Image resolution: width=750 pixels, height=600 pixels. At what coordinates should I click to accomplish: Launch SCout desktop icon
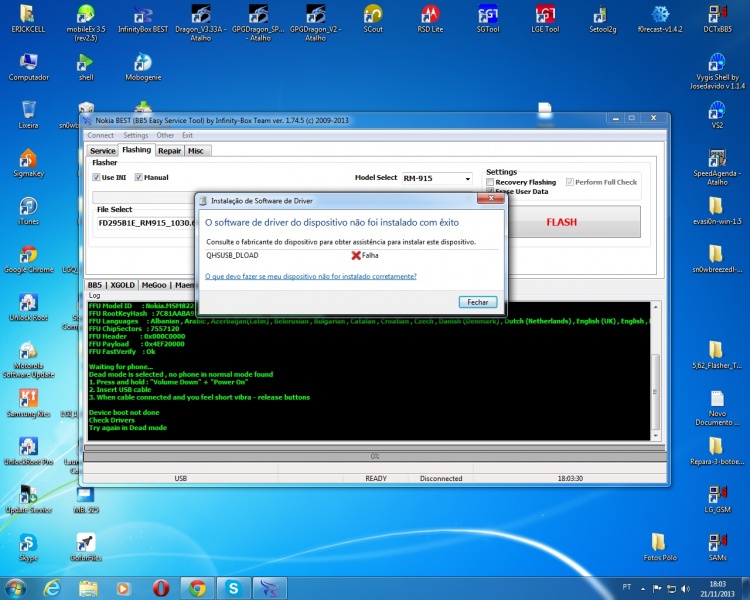(x=373, y=18)
